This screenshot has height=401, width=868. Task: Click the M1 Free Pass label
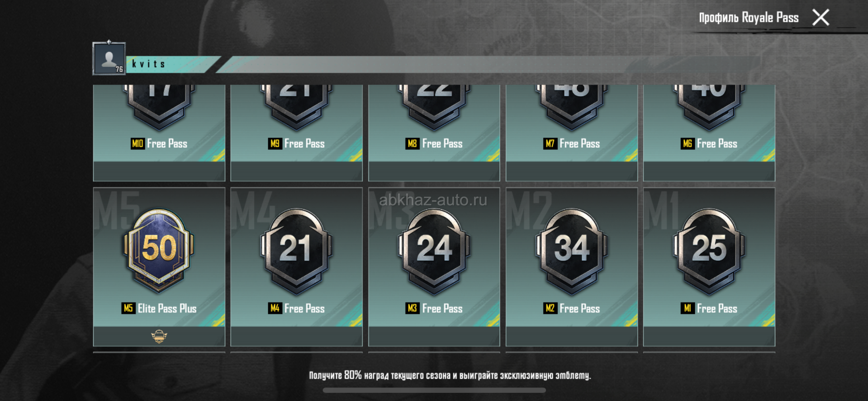[709, 308]
